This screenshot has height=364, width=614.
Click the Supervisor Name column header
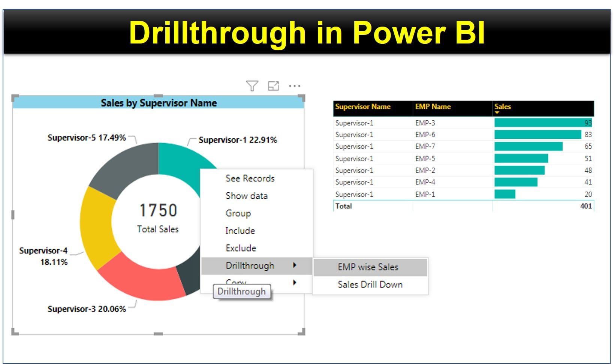(362, 107)
